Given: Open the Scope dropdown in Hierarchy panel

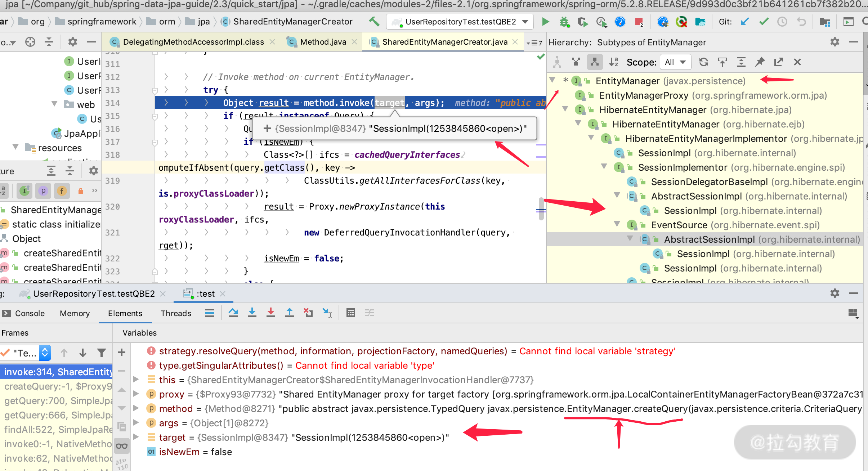Looking at the screenshot, I should click(x=675, y=62).
